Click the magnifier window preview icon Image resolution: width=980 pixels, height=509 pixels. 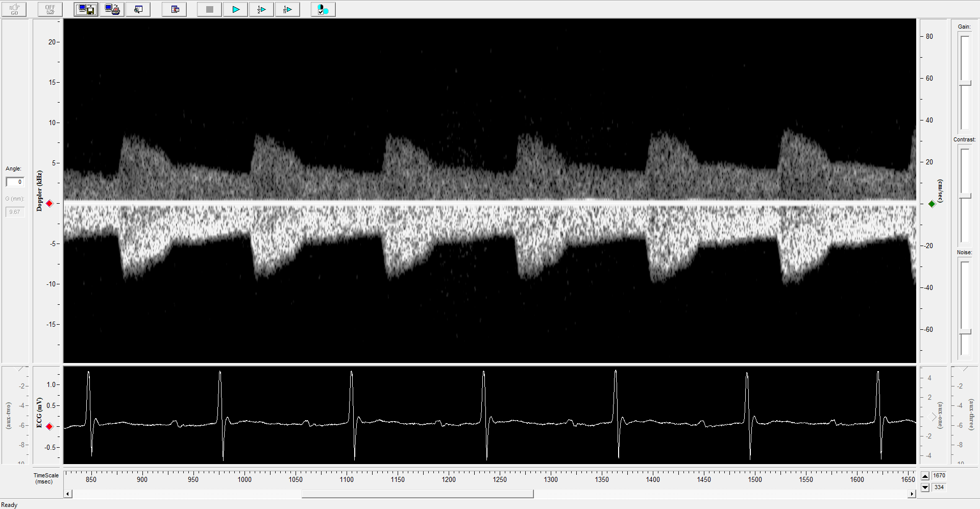pyautogui.click(x=138, y=9)
